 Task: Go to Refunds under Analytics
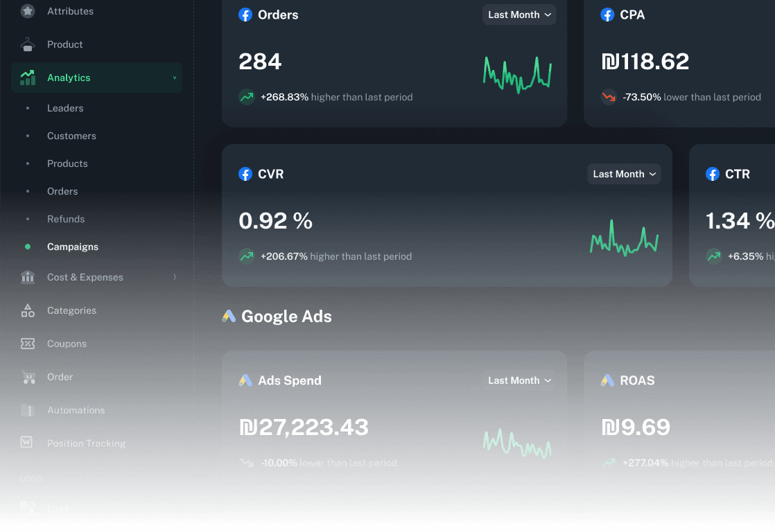coord(66,219)
